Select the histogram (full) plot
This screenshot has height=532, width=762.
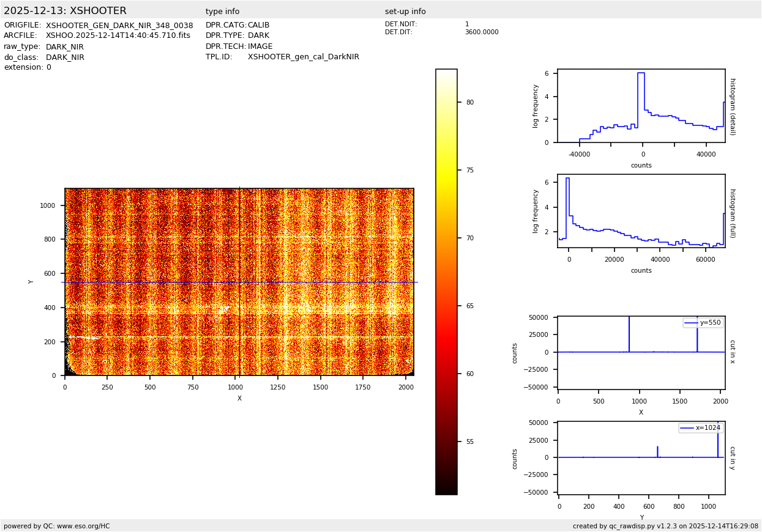(641, 211)
